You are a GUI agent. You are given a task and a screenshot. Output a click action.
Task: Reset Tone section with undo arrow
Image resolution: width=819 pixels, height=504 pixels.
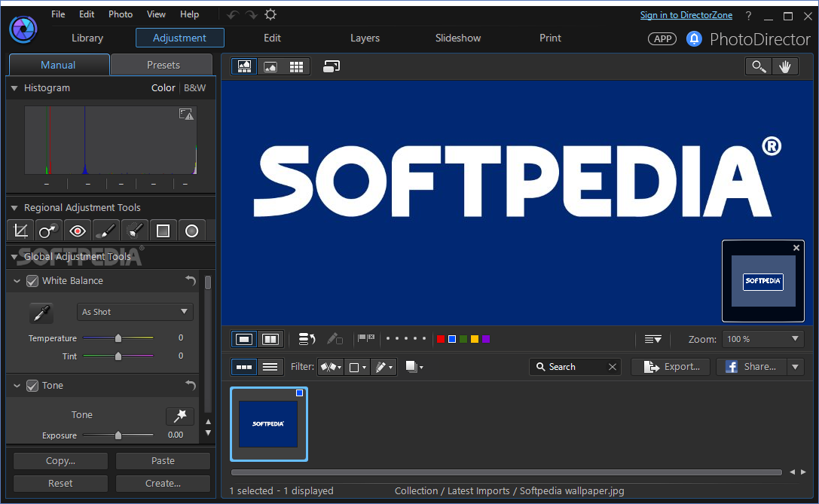coord(191,386)
